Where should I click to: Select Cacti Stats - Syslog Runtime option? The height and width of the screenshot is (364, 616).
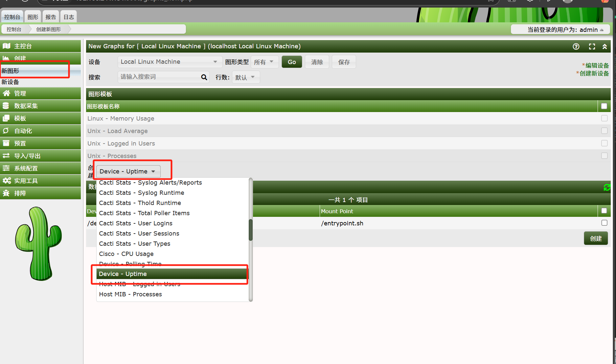coord(172,193)
